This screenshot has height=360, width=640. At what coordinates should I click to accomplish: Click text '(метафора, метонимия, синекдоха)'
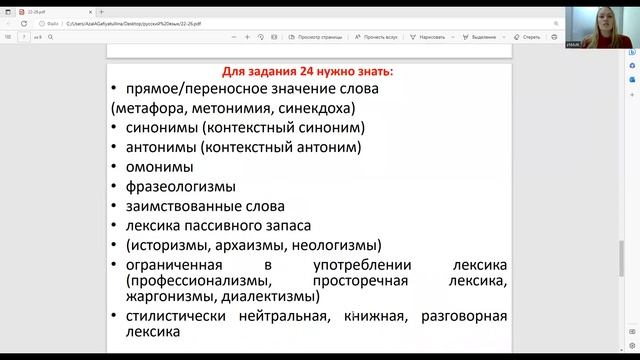tap(233, 108)
